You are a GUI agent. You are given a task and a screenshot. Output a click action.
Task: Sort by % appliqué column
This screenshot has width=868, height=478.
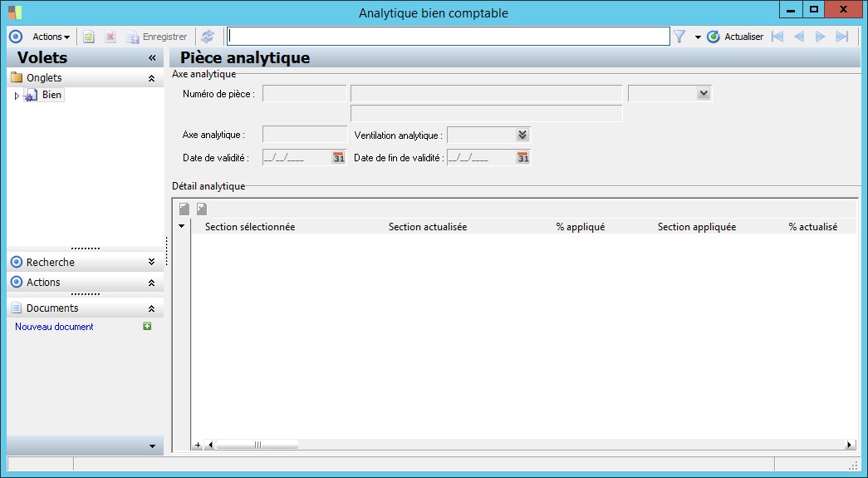[580, 227]
